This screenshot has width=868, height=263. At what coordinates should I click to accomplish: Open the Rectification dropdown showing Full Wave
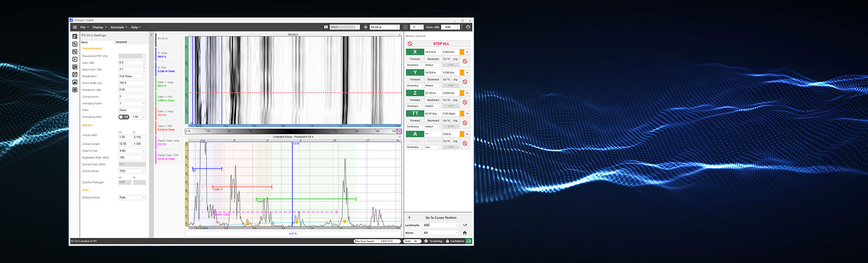point(132,76)
